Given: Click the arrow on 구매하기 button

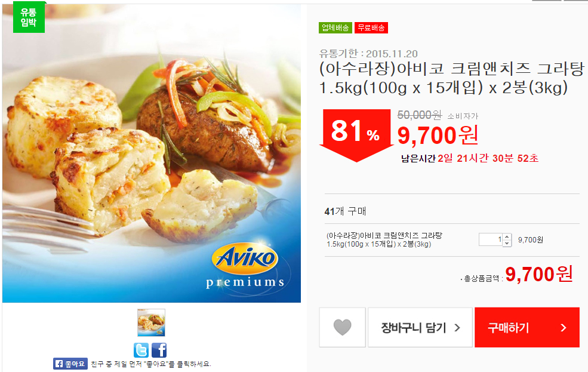Looking at the screenshot, I should (564, 328).
